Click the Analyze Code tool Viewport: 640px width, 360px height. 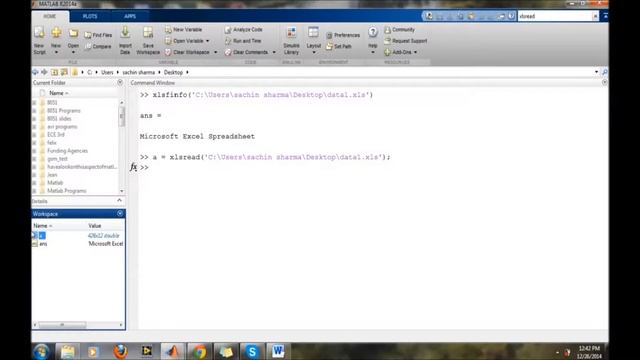(x=244, y=30)
